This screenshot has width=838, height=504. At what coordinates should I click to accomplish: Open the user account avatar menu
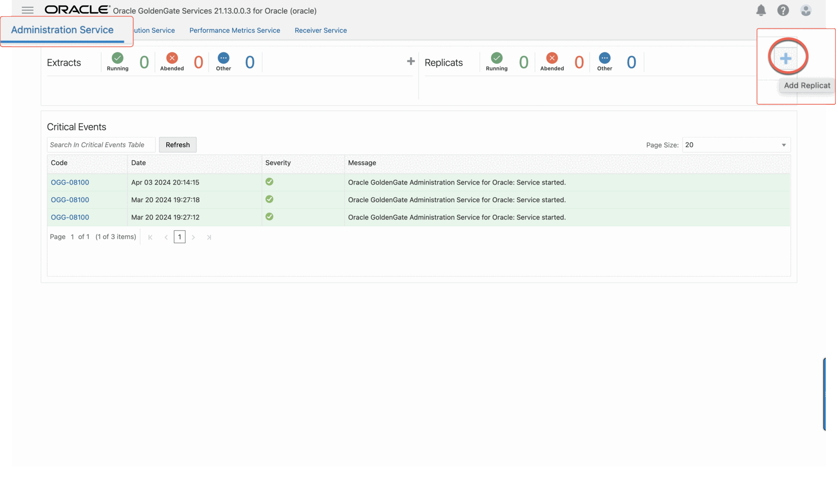coord(806,10)
